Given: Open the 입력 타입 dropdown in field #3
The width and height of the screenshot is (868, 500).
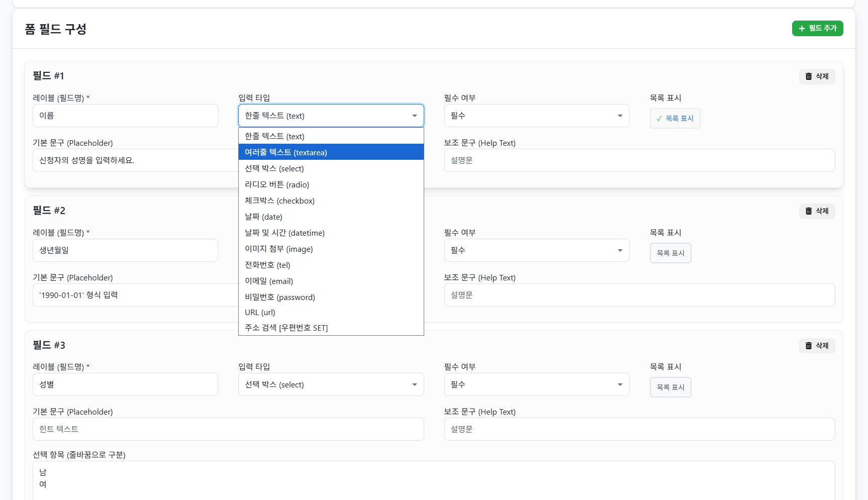Looking at the screenshot, I should pos(331,384).
